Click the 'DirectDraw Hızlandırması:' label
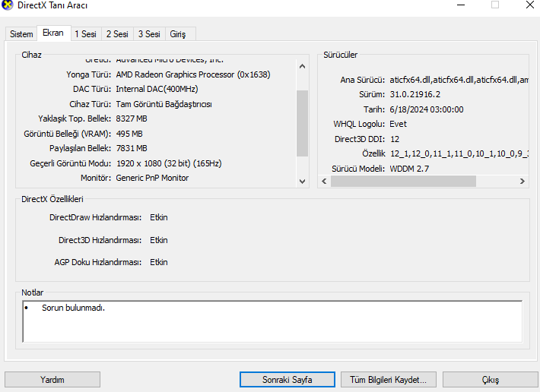This screenshot has height=392, width=540. [x=95, y=217]
